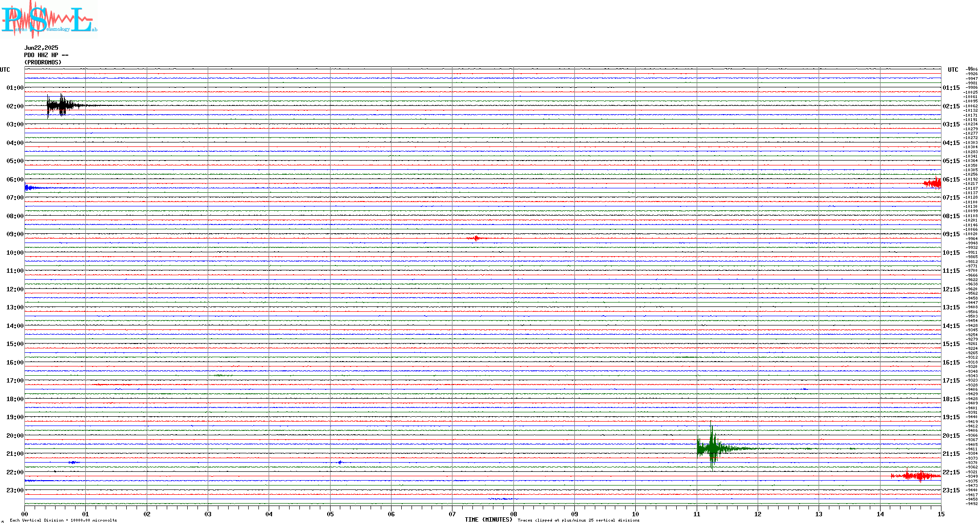
Task: Click minute axis label 01
Action: click(x=86, y=514)
